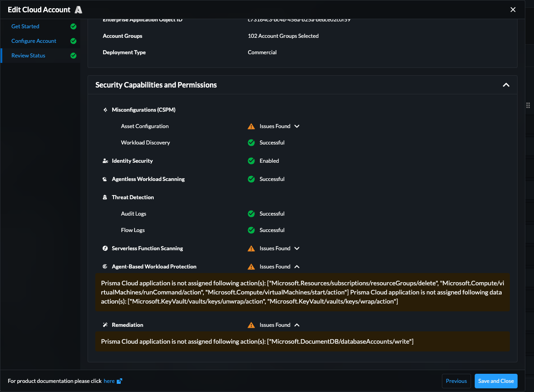
Task: Click the Agent-Based Workload Protection icon
Action: [105, 266]
